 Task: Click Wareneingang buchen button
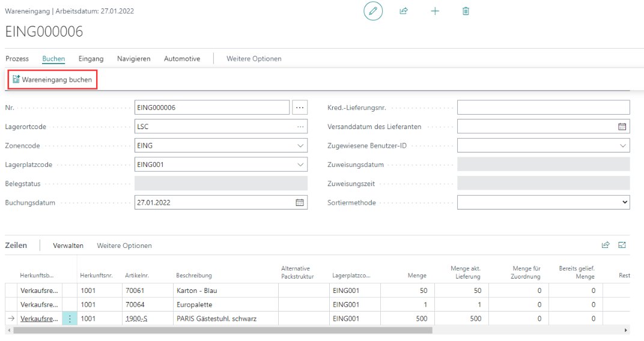pyautogui.click(x=52, y=80)
